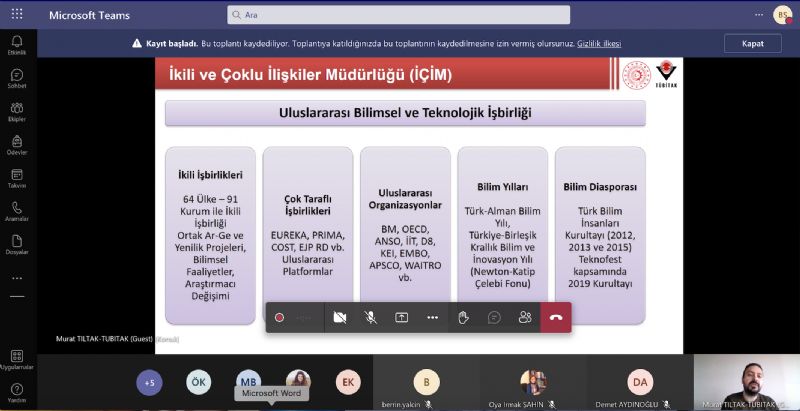Open the Gizlilik ilkesi link

(x=599, y=44)
